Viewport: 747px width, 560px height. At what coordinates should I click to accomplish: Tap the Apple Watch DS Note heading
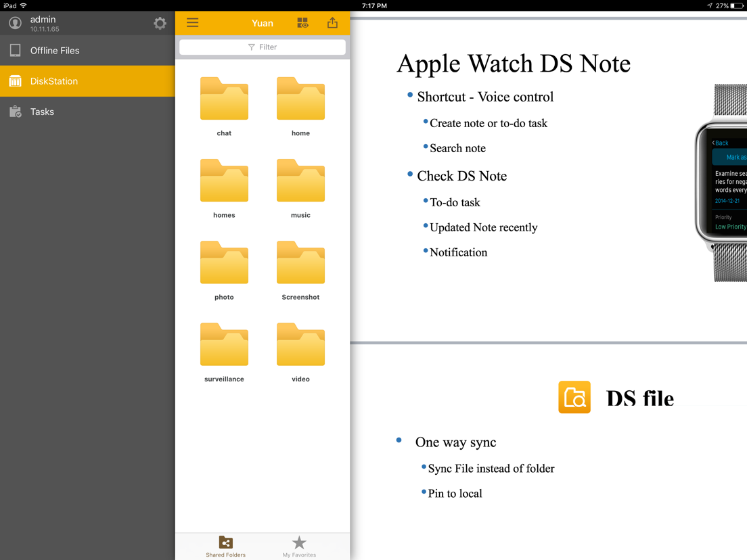[514, 64]
